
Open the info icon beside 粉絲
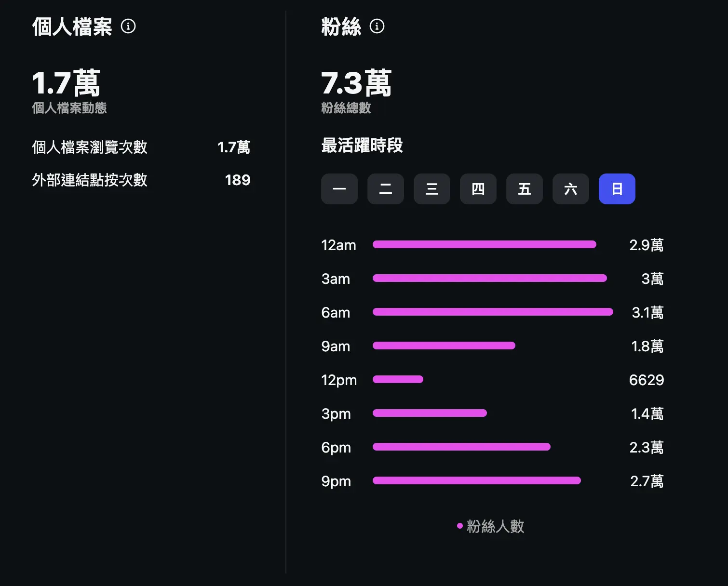pos(377,26)
